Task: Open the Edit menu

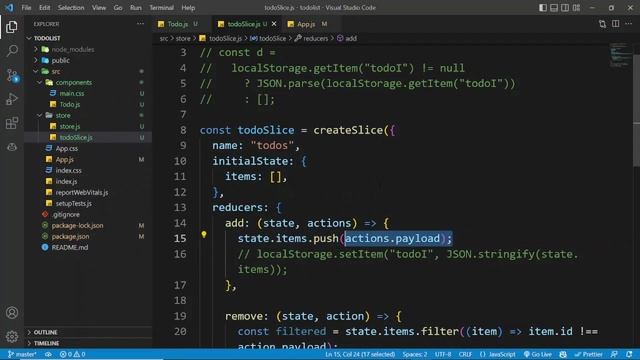Action: tap(44, 8)
